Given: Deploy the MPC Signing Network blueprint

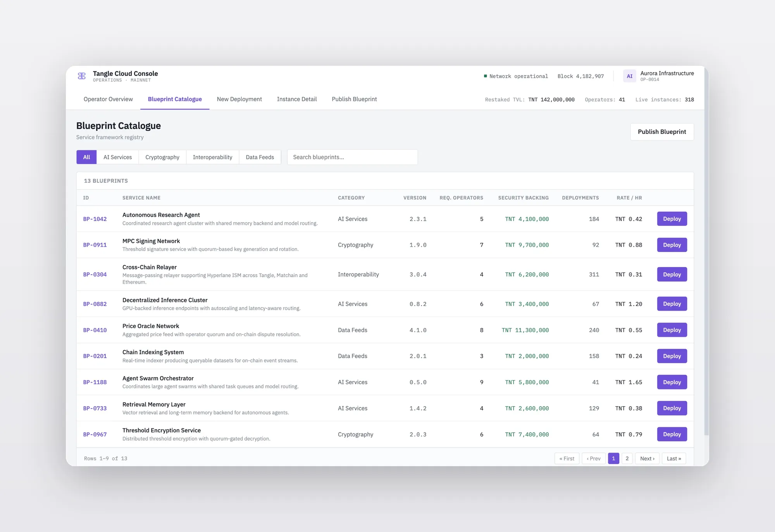Looking at the screenshot, I should tap(672, 245).
